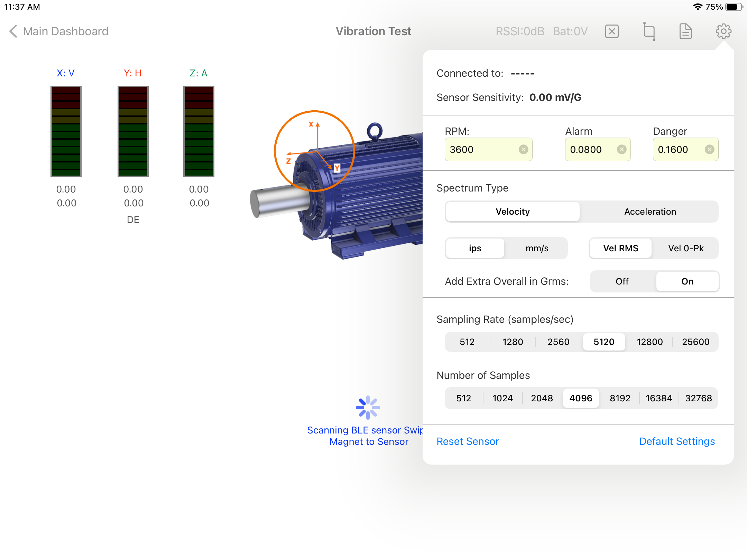747x560 pixels.
Task: Set sampling rate to 1280
Action: (513, 342)
